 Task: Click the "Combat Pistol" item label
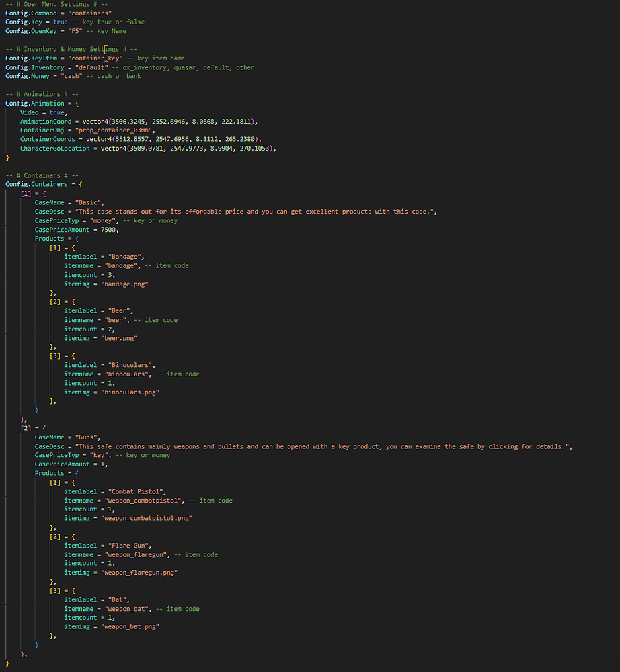pos(137,491)
